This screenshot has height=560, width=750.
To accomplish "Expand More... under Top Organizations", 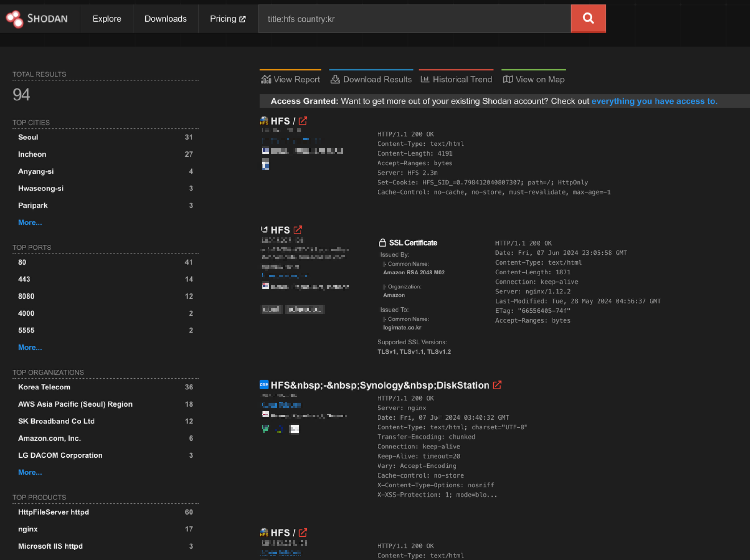I will [x=30, y=472].
